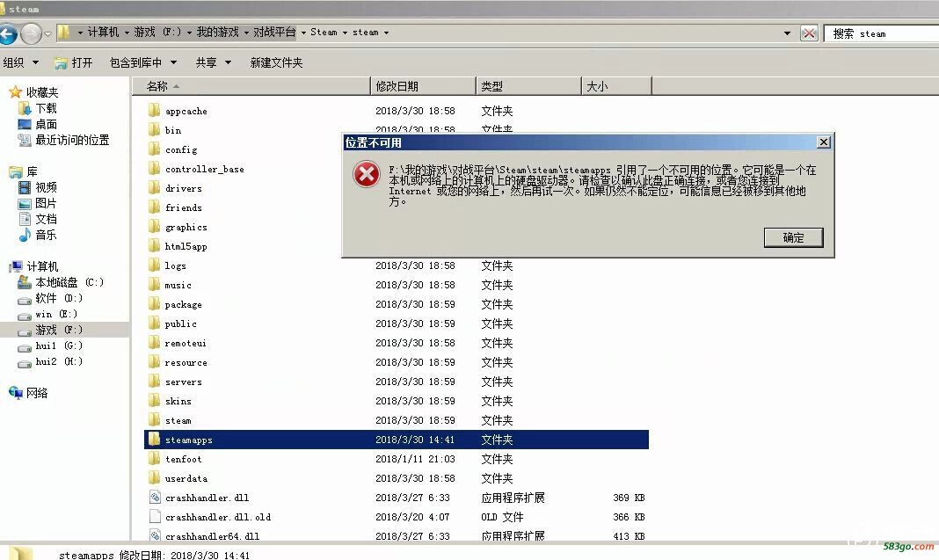Open the recent pages dropdown beside Forward
Viewport: 939px width, 560px height.
(47, 33)
